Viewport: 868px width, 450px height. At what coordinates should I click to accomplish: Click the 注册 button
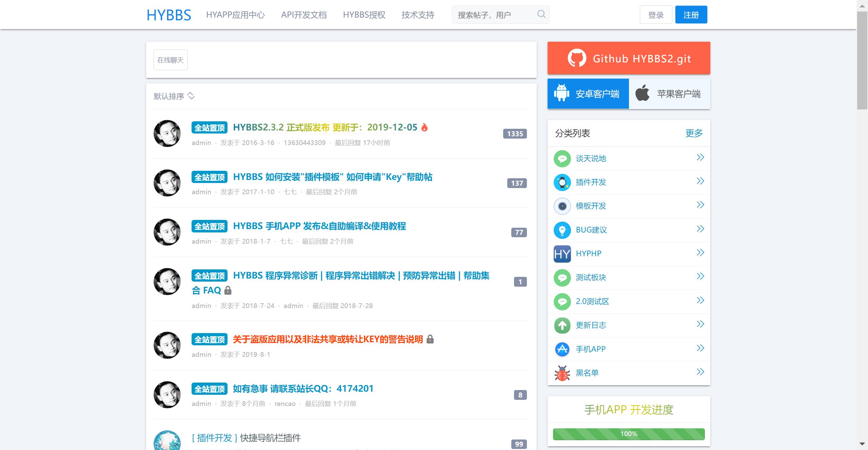point(691,15)
